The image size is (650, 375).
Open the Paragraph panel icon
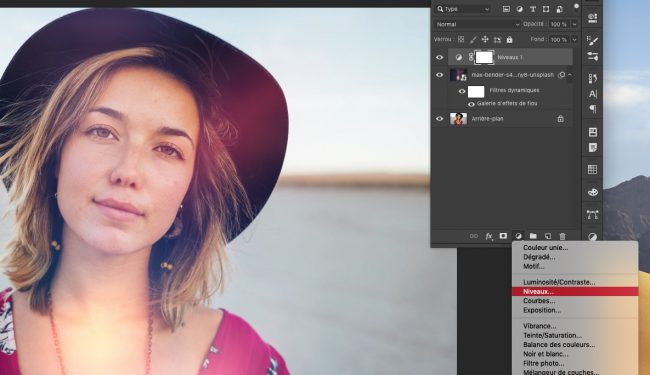pyautogui.click(x=593, y=109)
